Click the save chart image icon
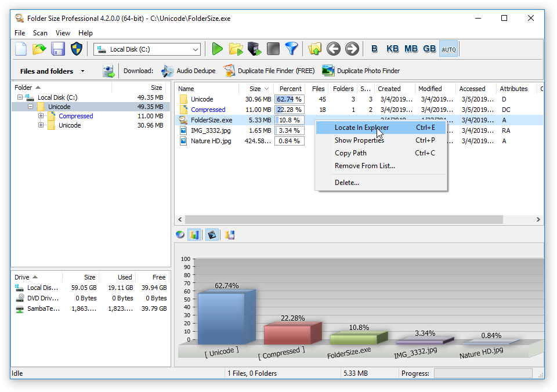 [230, 235]
